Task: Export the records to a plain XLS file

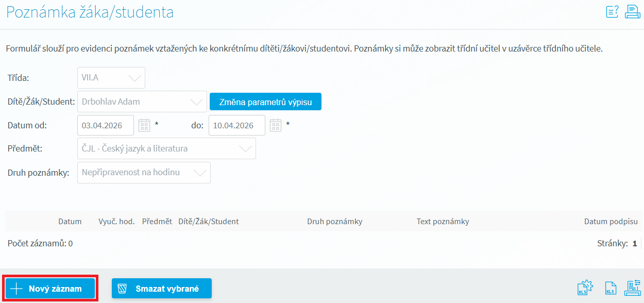Action: tap(610, 289)
